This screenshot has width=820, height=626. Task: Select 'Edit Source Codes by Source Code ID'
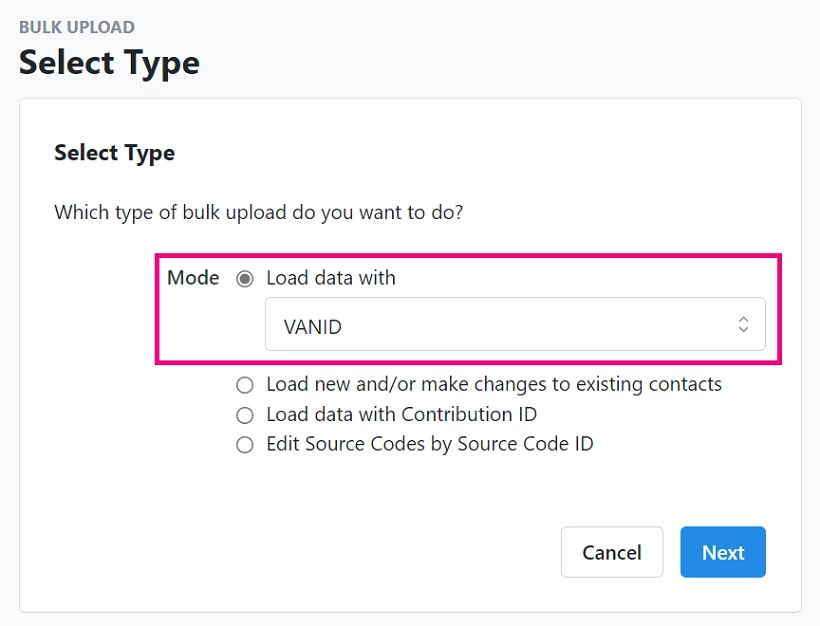click(x=245, y=444)
